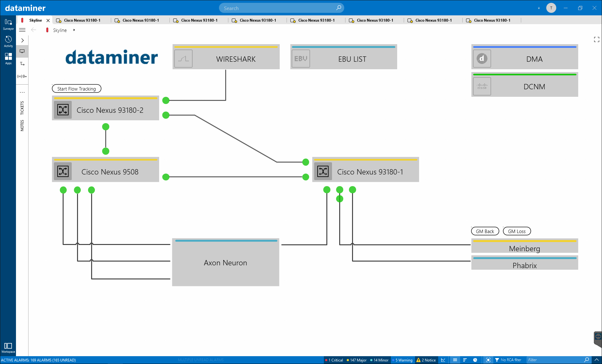
Task: Open the Surveyor module in the sidebar
Action: click(x=8, y=24)
